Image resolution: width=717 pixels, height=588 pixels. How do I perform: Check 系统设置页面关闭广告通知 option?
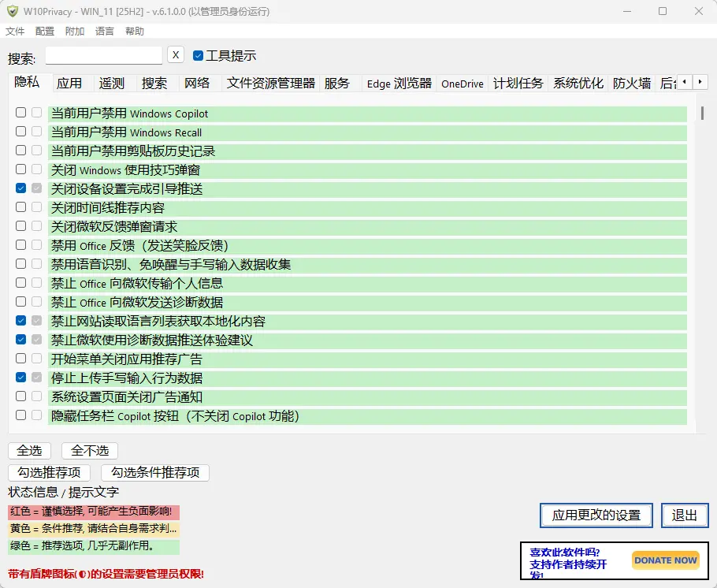pyautogui.click(x=20, y=396)
